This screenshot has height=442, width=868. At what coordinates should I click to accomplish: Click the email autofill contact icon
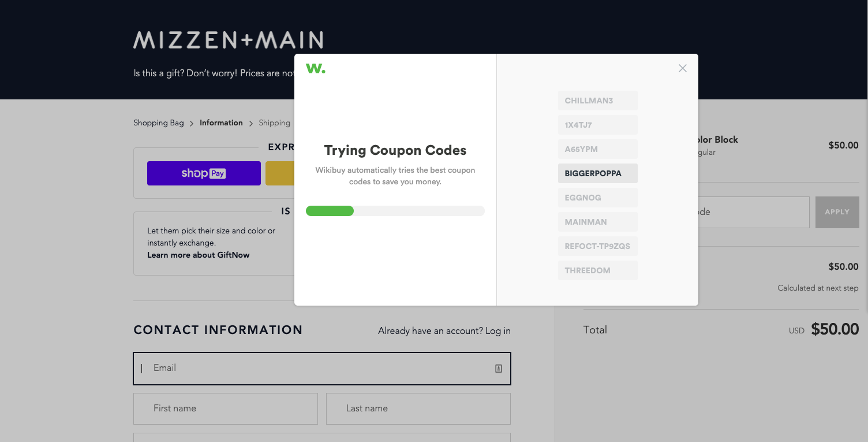coord(499,369)
